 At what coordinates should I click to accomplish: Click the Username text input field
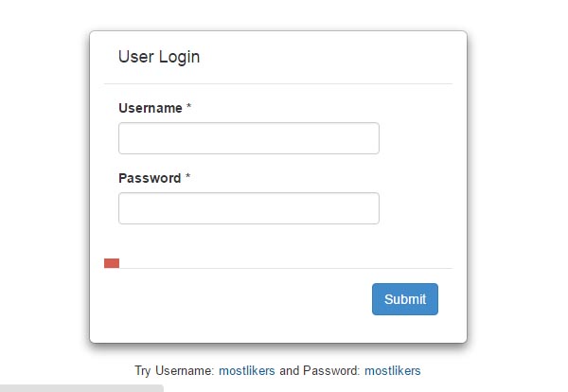(248, 138)
